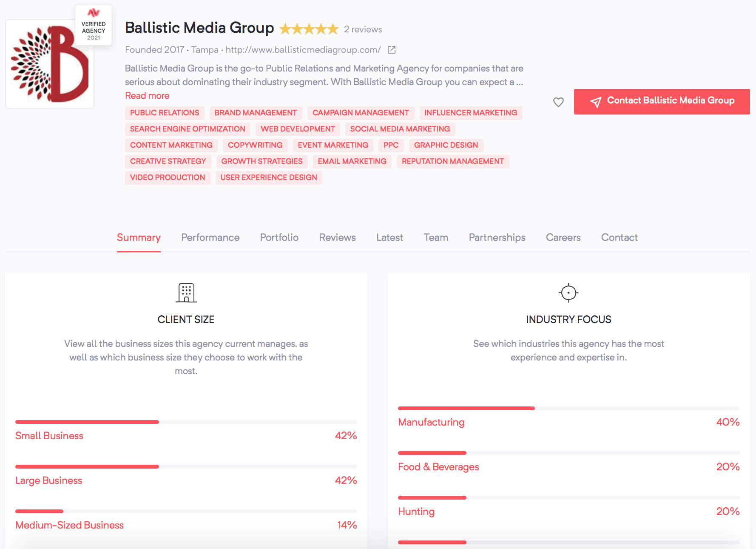This screenshot has width=756, height=549.
Task: Open the Portfolio tab
Action: point(279,237)
